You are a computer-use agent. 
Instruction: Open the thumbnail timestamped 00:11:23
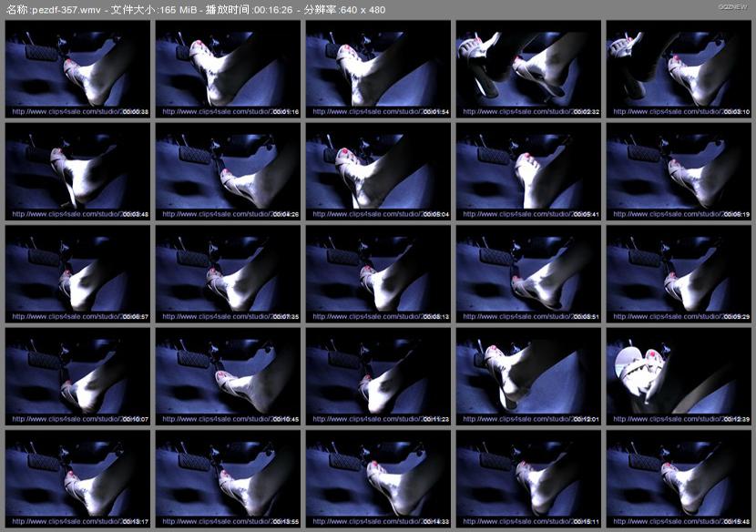[378, 377]
